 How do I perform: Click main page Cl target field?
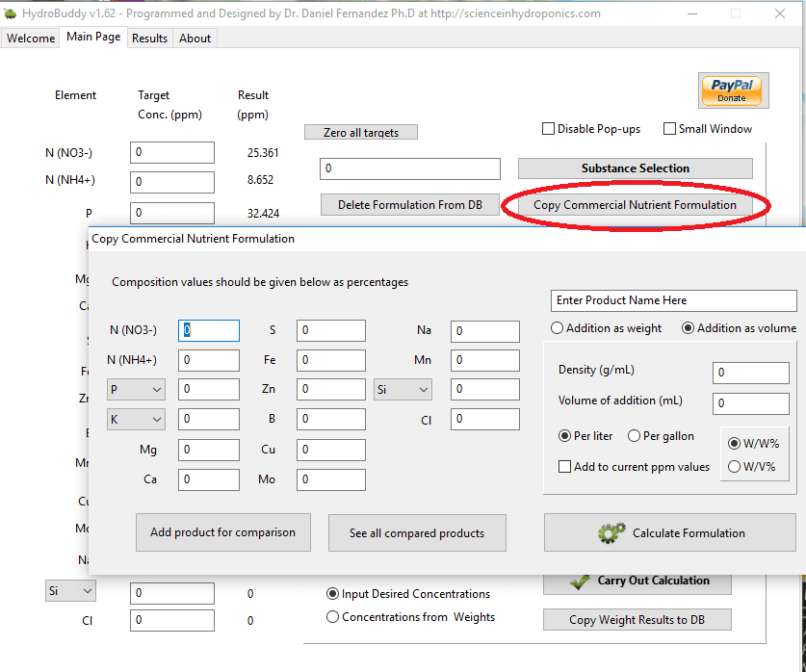pyautogui.click(x=172, y=620)
